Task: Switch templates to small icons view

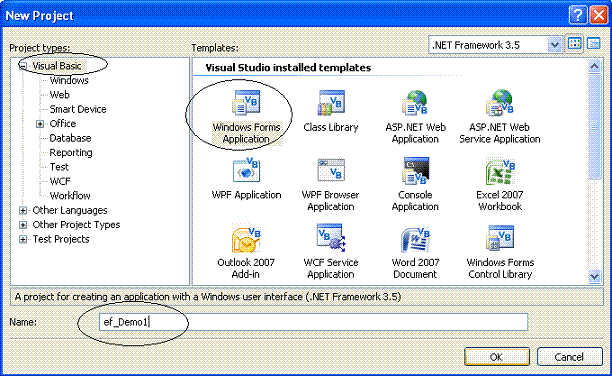Action: (x=594, y=44)
